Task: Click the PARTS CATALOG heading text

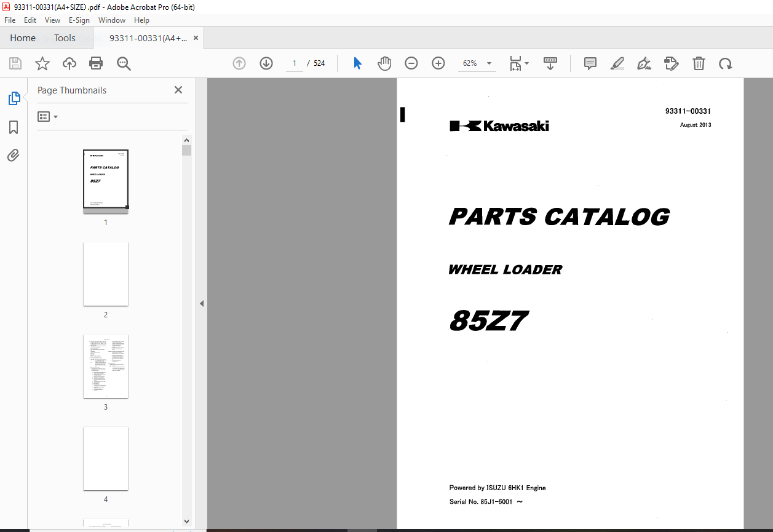Action: point(559,216)
